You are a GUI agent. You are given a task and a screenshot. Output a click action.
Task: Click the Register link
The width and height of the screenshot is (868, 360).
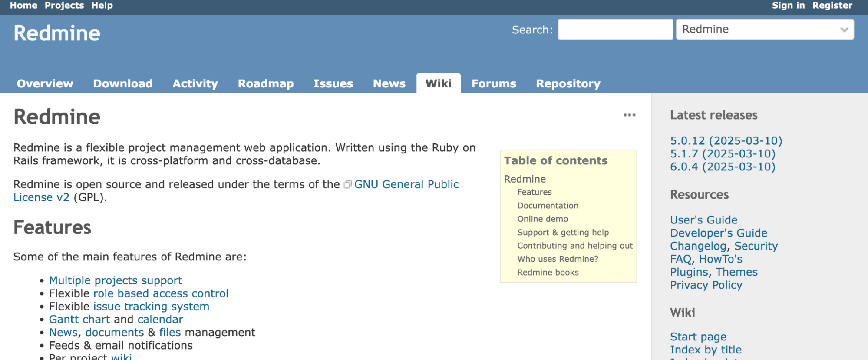pyautogui.click(x=832, y=6)
